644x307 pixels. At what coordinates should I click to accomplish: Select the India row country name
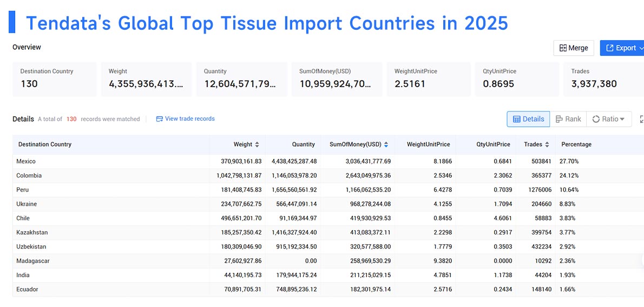click(x=23, y=275)
